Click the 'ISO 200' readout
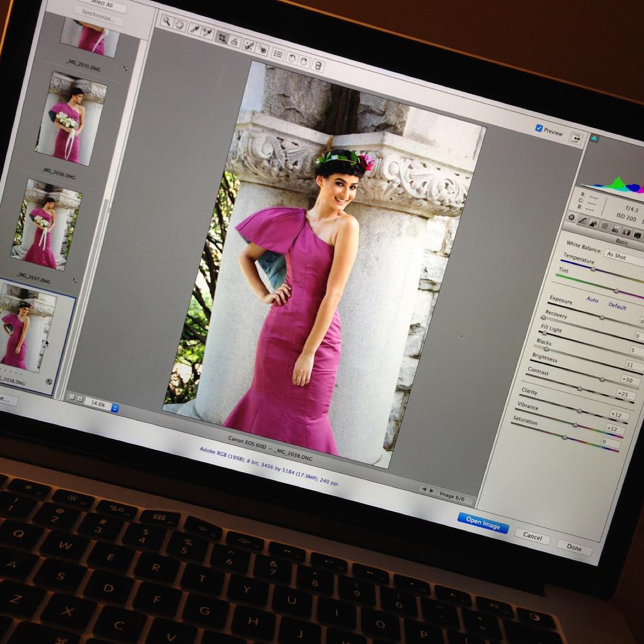Image resolution: width=644 pixels, height=644 pixels. click(x=626, y=216)
